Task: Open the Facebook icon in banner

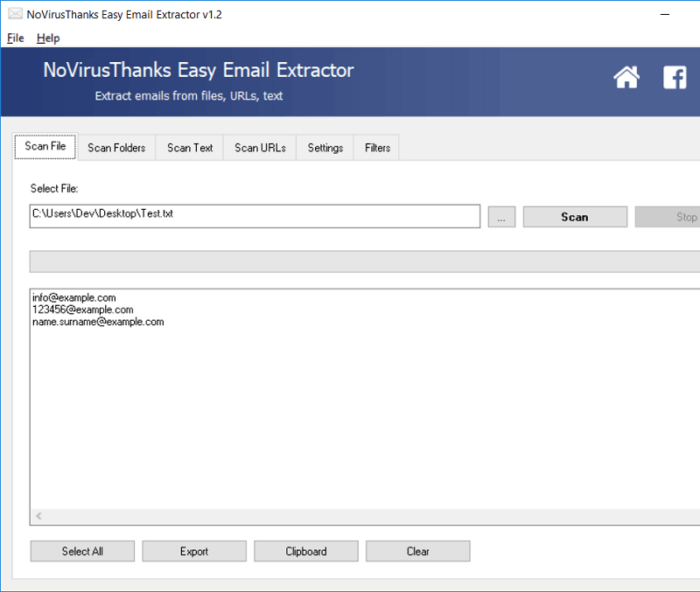Action: pyautogui.click(x=675, y=77)
